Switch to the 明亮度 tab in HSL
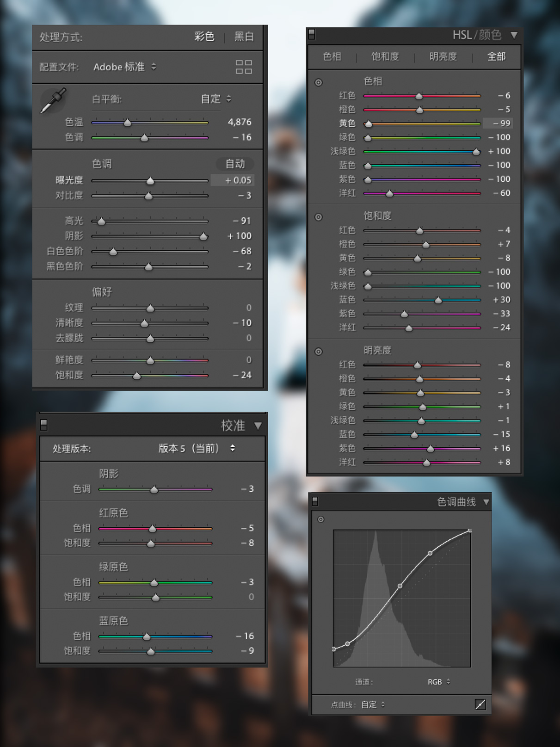Screen dimensions: 560x747 pos(443,56)
